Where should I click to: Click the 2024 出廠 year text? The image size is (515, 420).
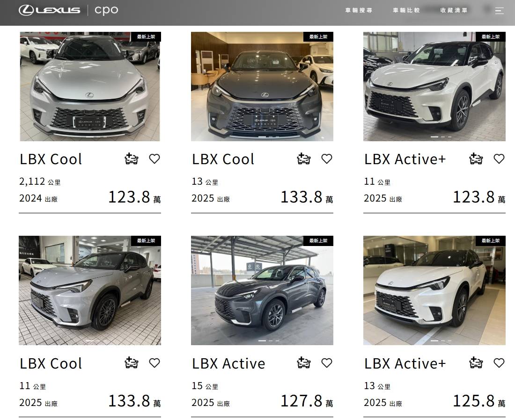[x=38, y=198]
